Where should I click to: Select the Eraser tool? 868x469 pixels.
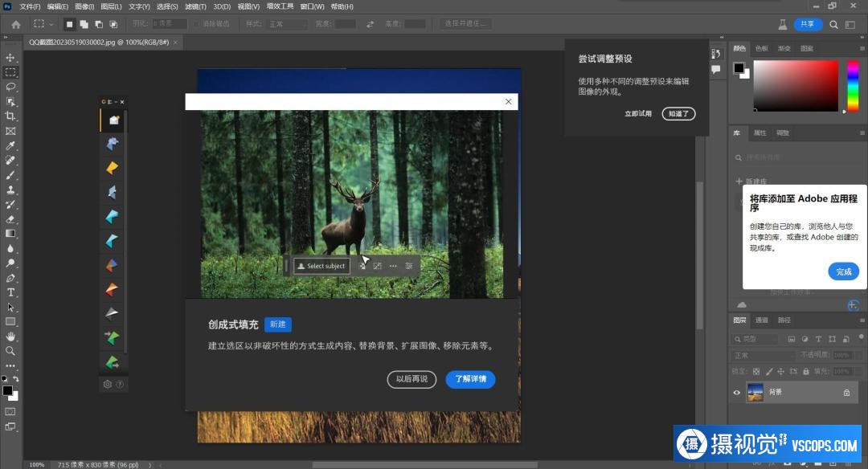click(x=10, y=219)
